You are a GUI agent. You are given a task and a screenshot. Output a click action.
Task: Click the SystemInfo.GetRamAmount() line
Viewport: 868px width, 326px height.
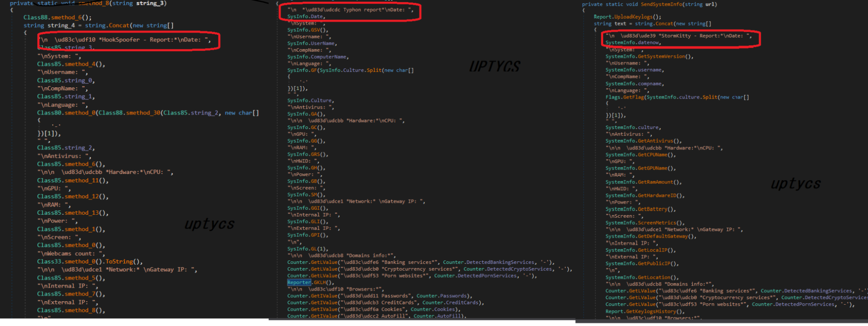coord(644,182)
